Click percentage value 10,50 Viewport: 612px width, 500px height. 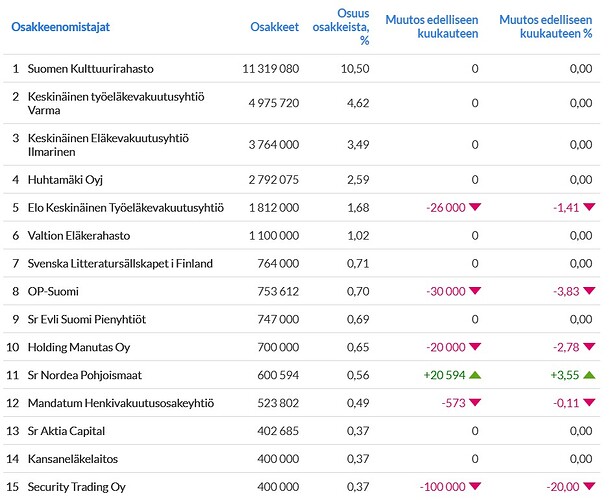coord(355,69)
